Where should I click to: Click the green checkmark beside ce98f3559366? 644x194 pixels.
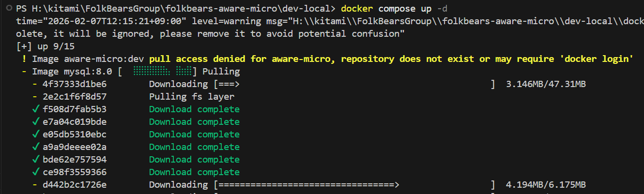coord(35,172)
